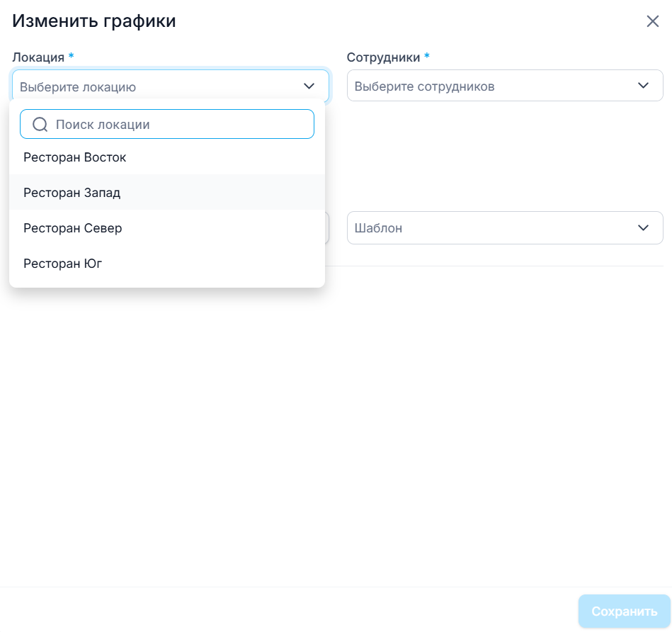Click the Изменить графики dialog title
Image resolution: width=672 pixels, height=632 pixels.
coord(94,21)
